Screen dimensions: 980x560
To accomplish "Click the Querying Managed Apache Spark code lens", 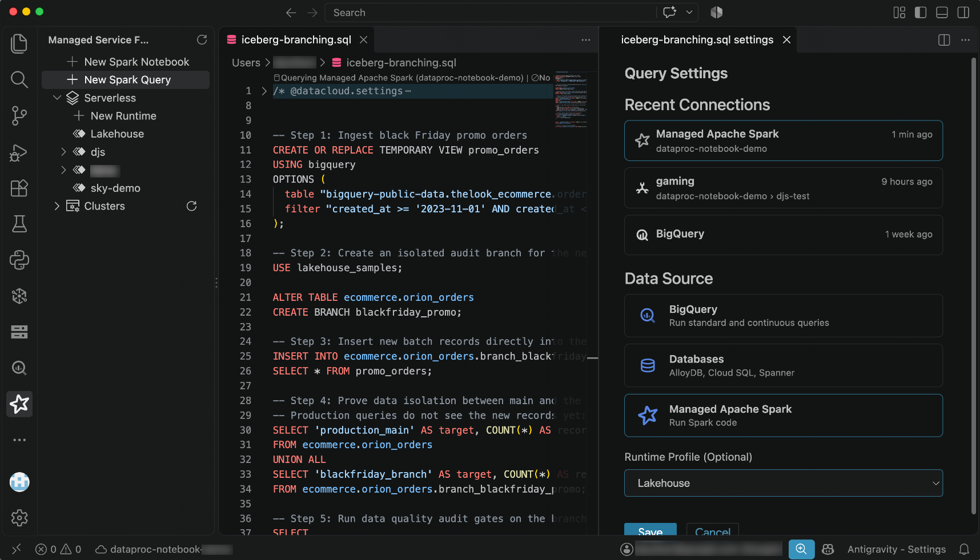I will tap(398, 78).
